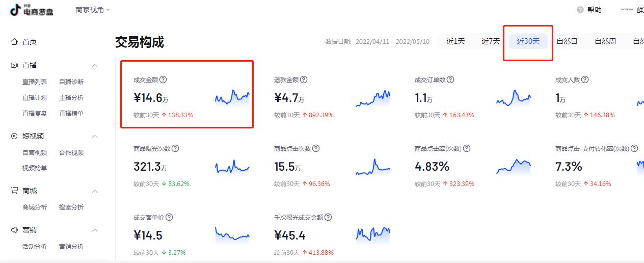This screenshot has width=644, height=263.
Task: Collapse the 直播 sidebar section
Action: 94,66
